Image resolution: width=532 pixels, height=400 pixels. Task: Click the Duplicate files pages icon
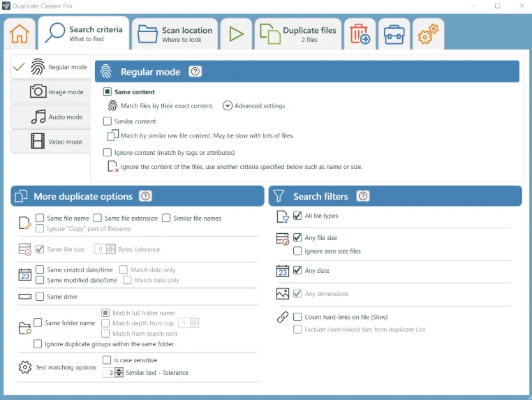coord(270,34)
